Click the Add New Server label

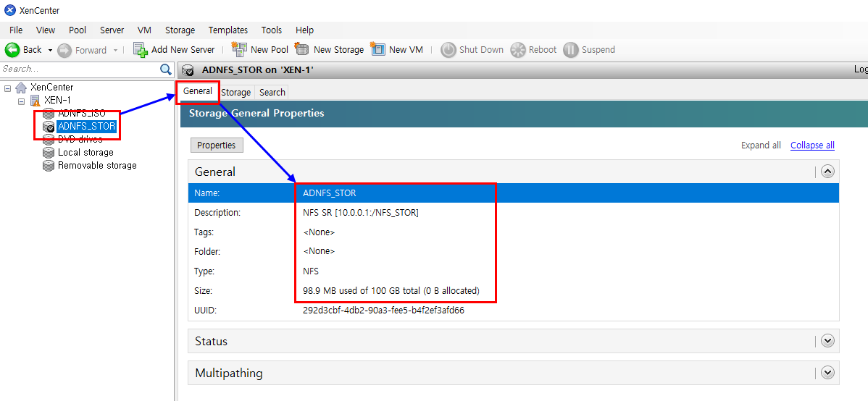[x=183, y=50]
